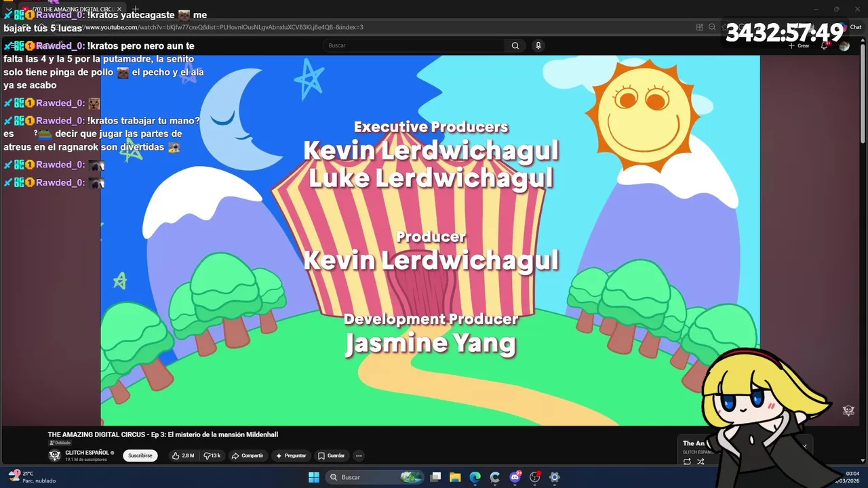Dislike the video showing 13 k

point(212,455)
